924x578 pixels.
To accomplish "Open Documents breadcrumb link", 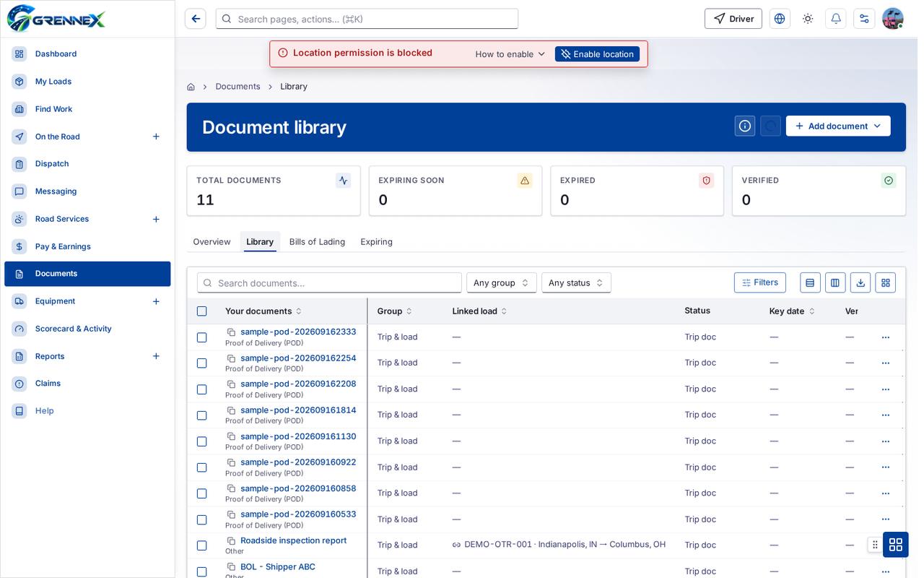I will 237,87.
